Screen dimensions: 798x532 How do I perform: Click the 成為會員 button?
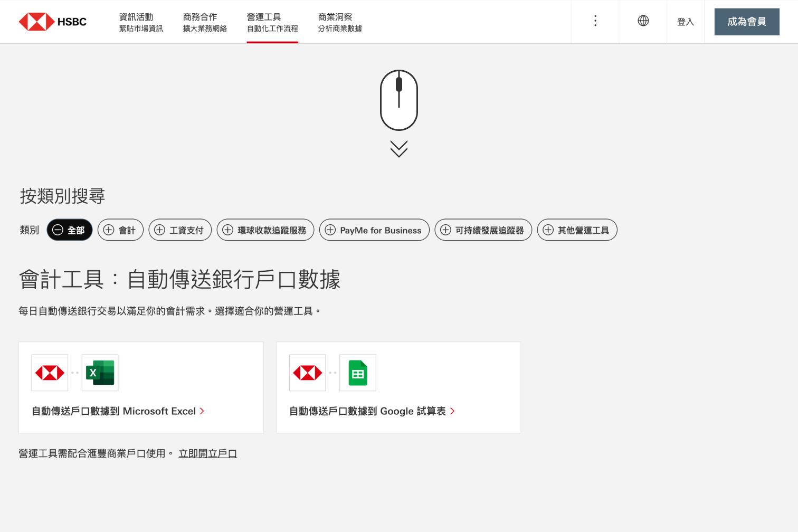pos(747,22)
